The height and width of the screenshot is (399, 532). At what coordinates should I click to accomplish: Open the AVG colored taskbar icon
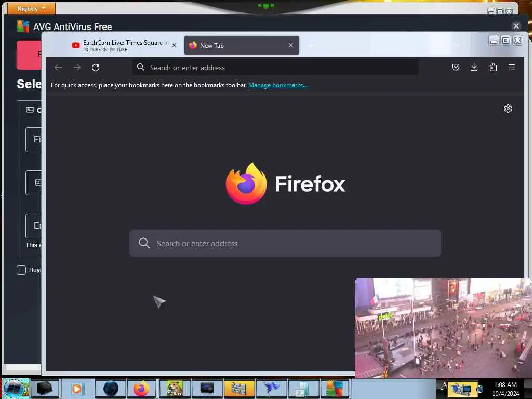[x=335, y=389]
